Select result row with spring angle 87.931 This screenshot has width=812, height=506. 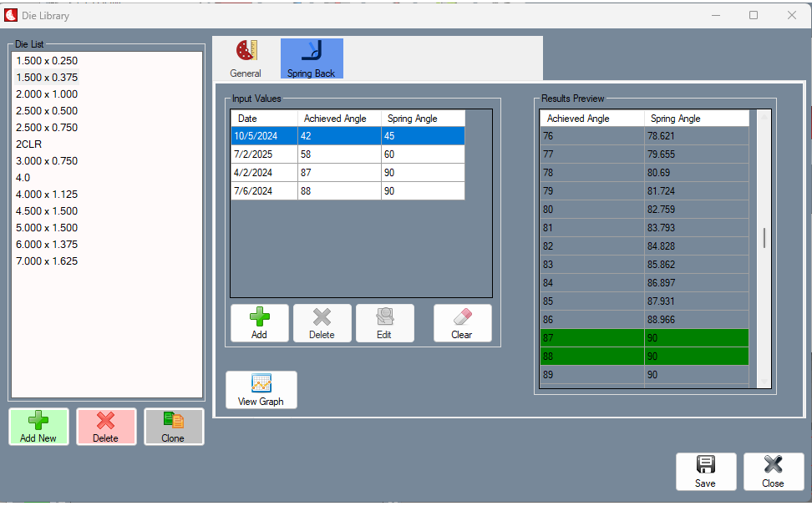pos(645,301)
